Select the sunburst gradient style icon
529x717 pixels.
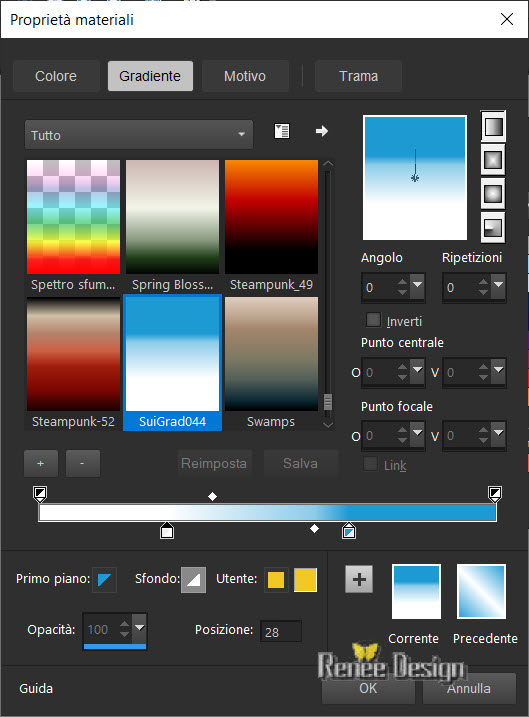click(493, 194)
